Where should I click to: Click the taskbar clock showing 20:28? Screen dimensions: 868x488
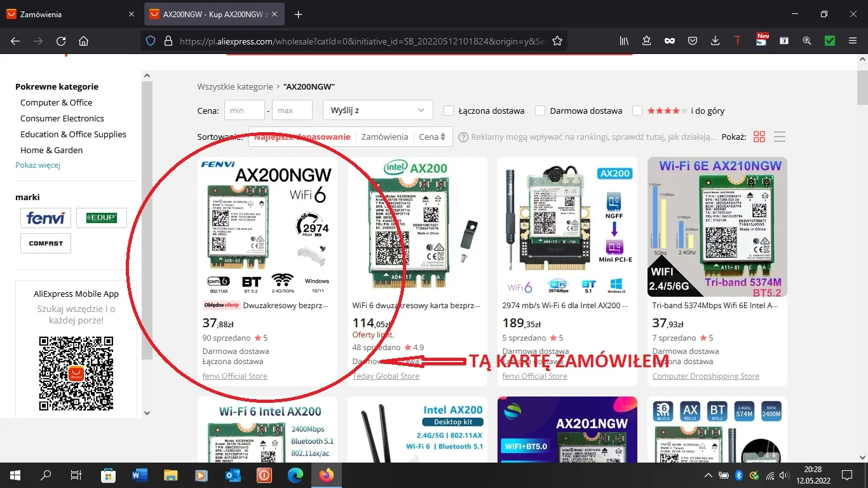pos(813,475)
